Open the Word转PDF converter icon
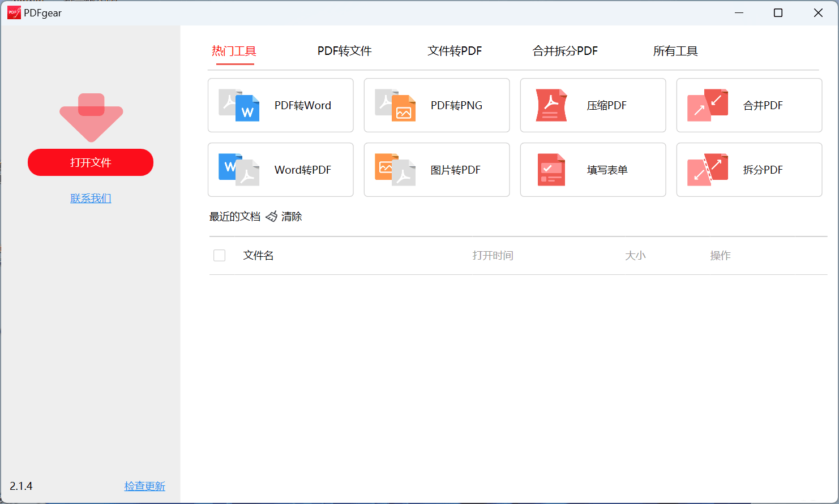 [238, 170]
